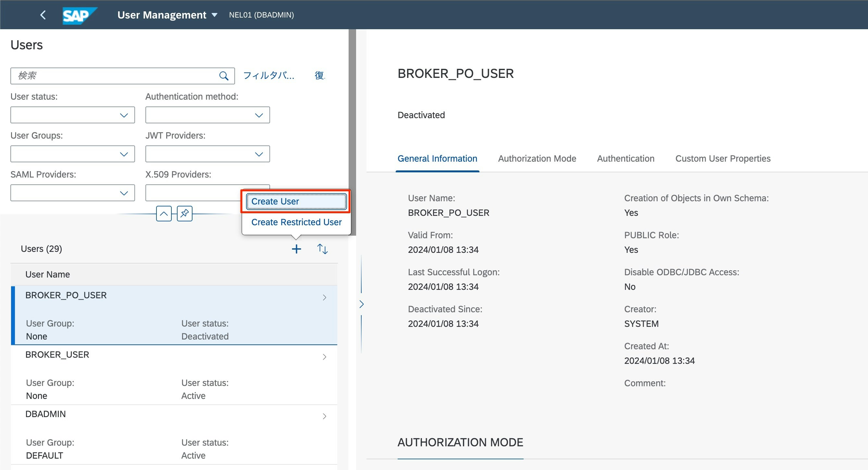
Task: Click the SAP logo
Action: tap(79, 15)
